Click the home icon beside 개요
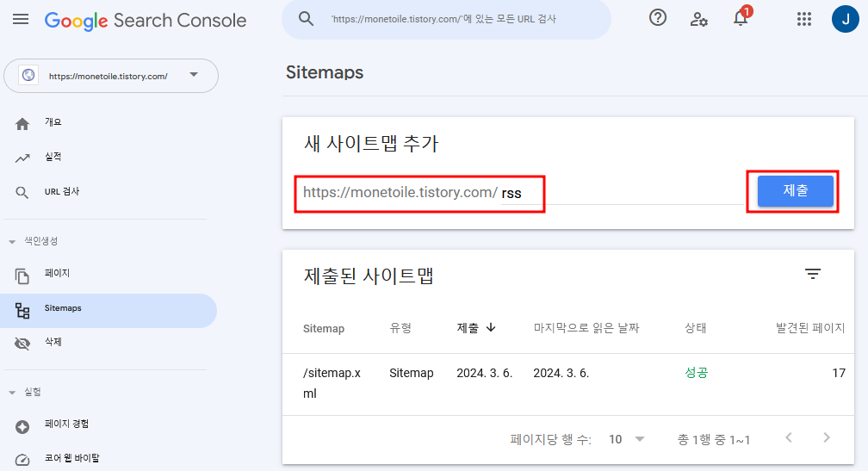The height and width of the screenshot is (471, 868). pyautogui.click(x=22, y=124)
